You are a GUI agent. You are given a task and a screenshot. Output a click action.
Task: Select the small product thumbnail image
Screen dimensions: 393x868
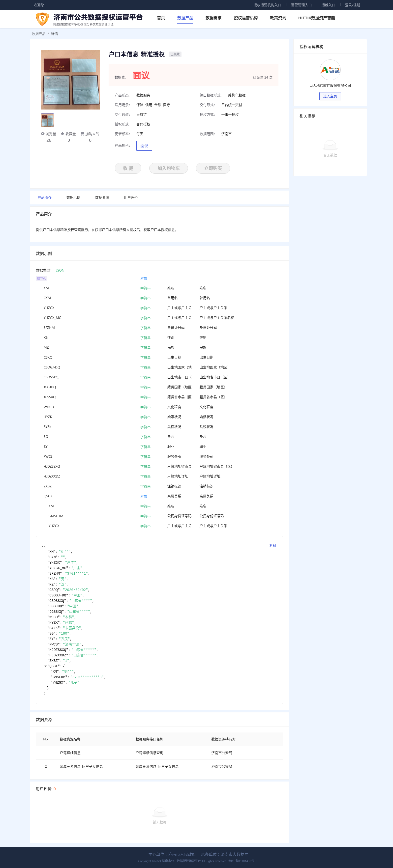[x=47, y=120]
